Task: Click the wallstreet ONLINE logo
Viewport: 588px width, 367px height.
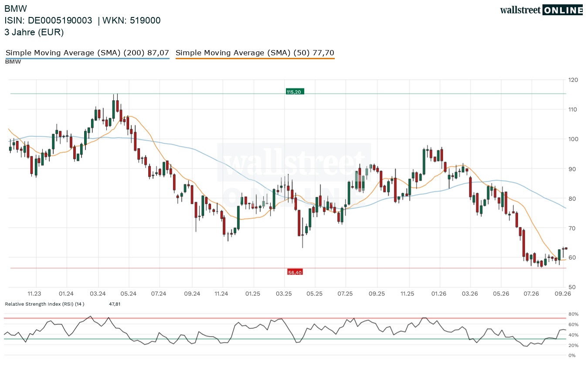Action: point(541,10)
